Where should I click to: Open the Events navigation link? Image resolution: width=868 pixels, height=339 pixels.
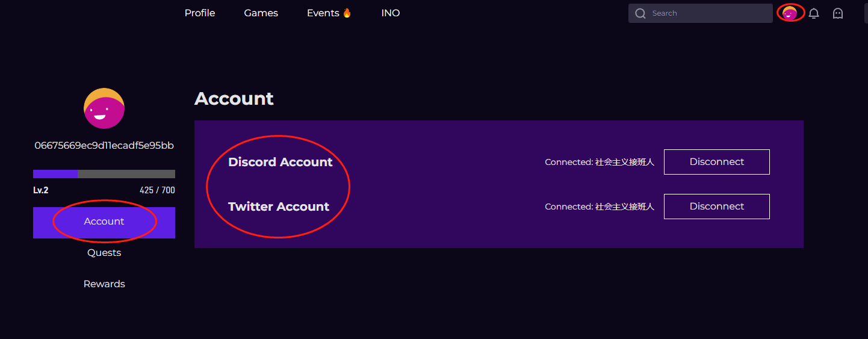pos(323,13)
